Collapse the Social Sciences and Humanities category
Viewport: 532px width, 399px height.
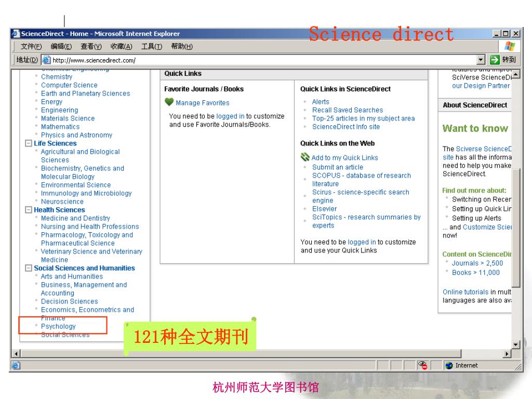point(29,268)
